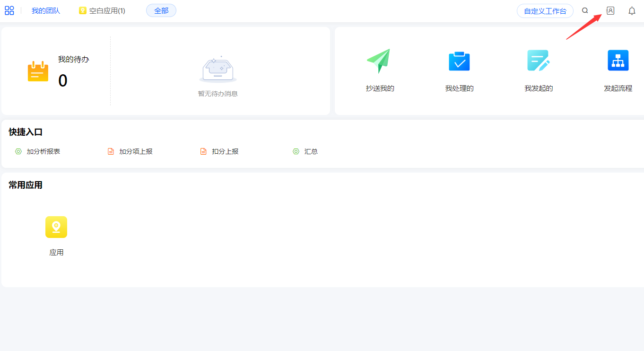Screen dimensions: 644x351
Task: Open the 加分项上报 shortcut
Action: (136, 151)
